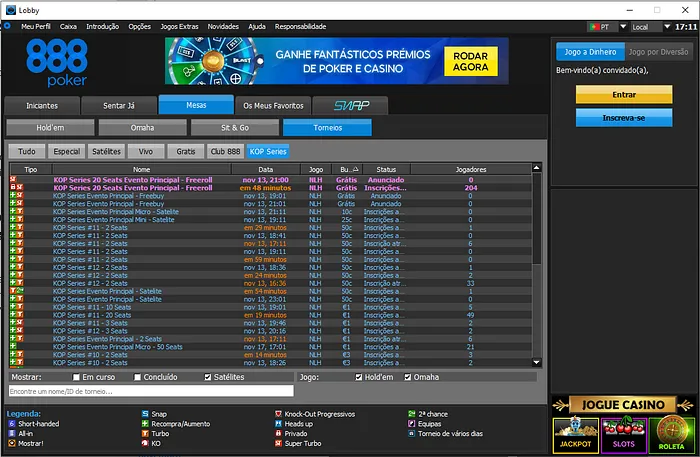The image size is (700, 457).
Task: Click the Portugal flag language icon
Action: click(594, 27)
